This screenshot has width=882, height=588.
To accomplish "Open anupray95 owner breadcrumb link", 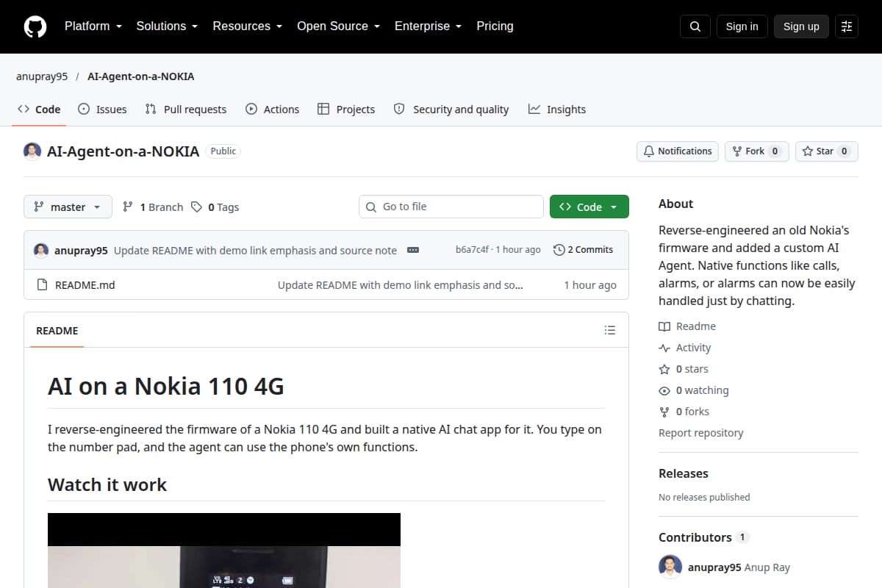I will pos(42,76).
